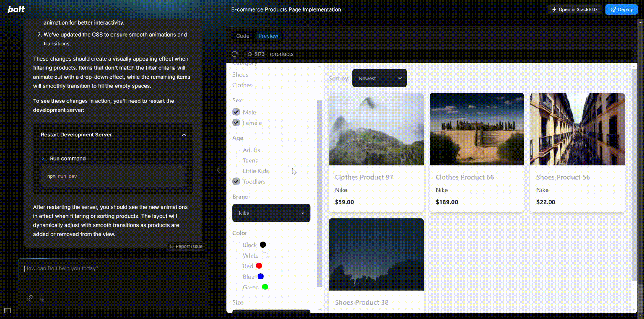Click the Bolt logo
The width and height of the screenshot is (644, 319).
coord(16,9)
